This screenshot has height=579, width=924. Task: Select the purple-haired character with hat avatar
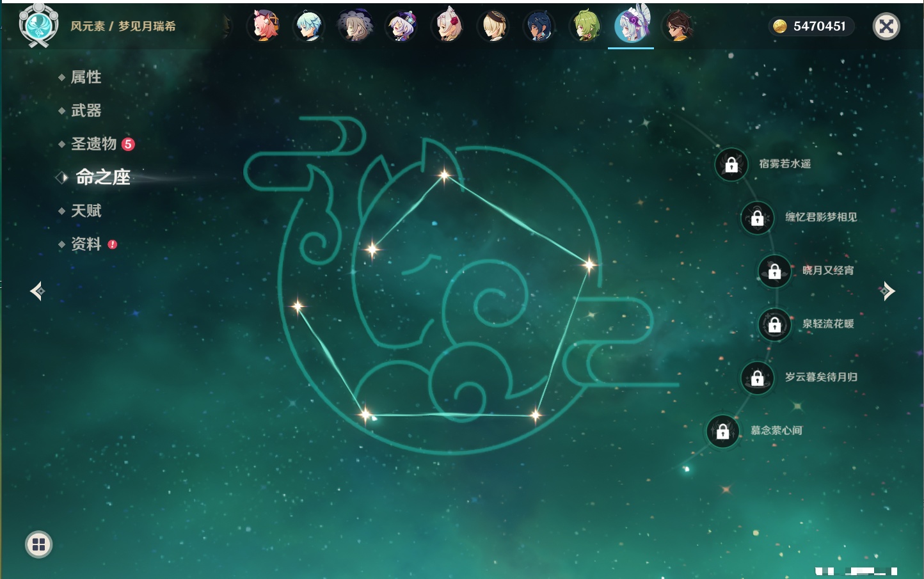(x=402, y=26)
